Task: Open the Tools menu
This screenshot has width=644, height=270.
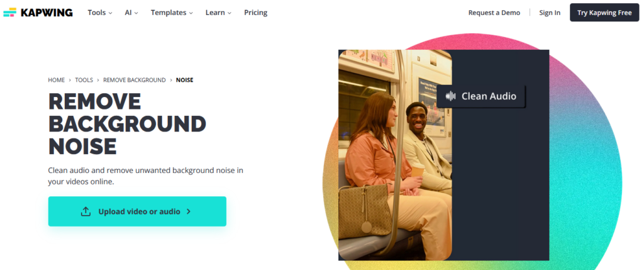Action: [100, 13]
